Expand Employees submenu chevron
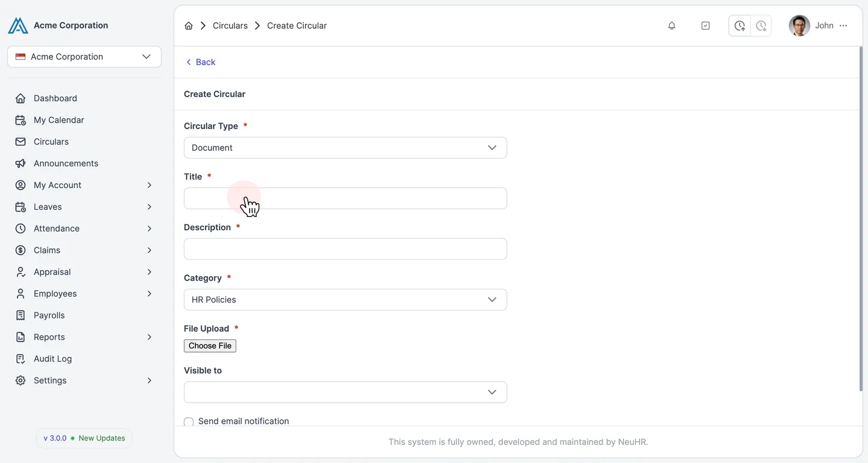868x463 pixels. click(x=149, y=294)
